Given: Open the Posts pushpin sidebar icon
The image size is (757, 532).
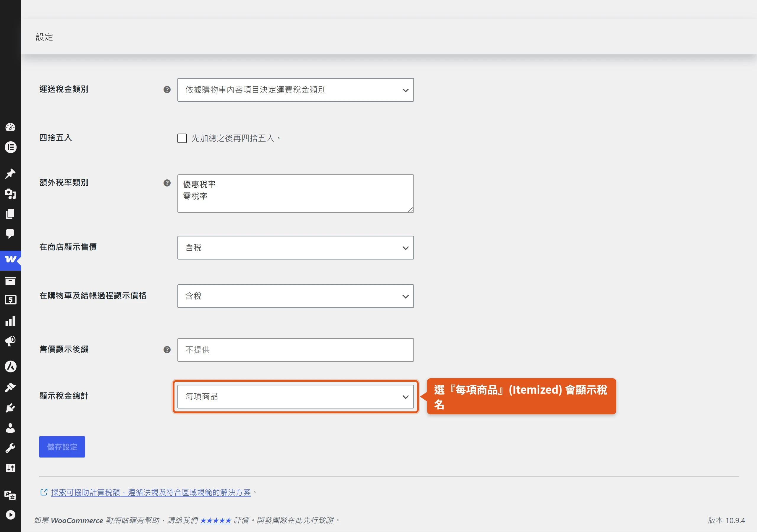Looking at the screenshot, I should tap(10, 173).
